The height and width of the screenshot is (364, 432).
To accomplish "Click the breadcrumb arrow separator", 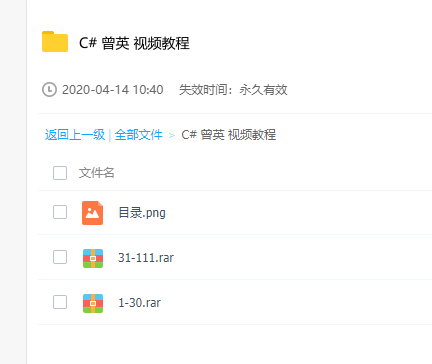I will pos(172,136).
